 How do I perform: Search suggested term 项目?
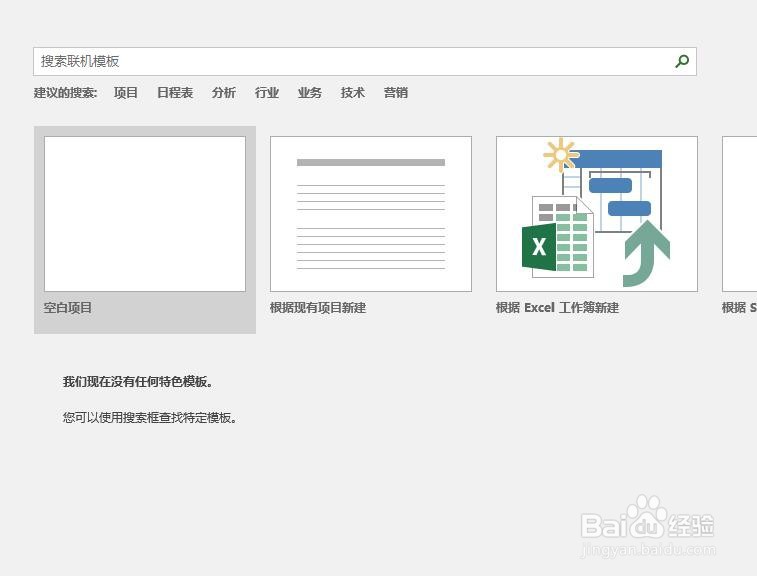pyautogui.click(x=126, y=92)
